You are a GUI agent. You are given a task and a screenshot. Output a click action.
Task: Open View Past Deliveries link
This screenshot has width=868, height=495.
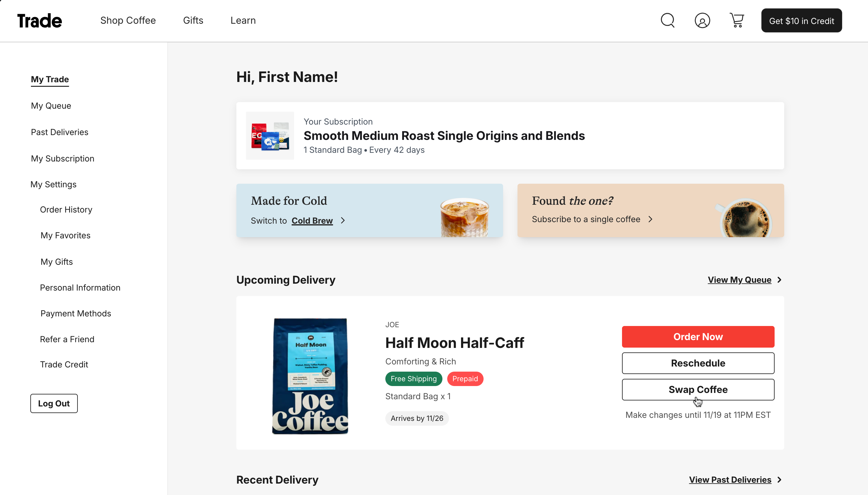pos(730,480)
